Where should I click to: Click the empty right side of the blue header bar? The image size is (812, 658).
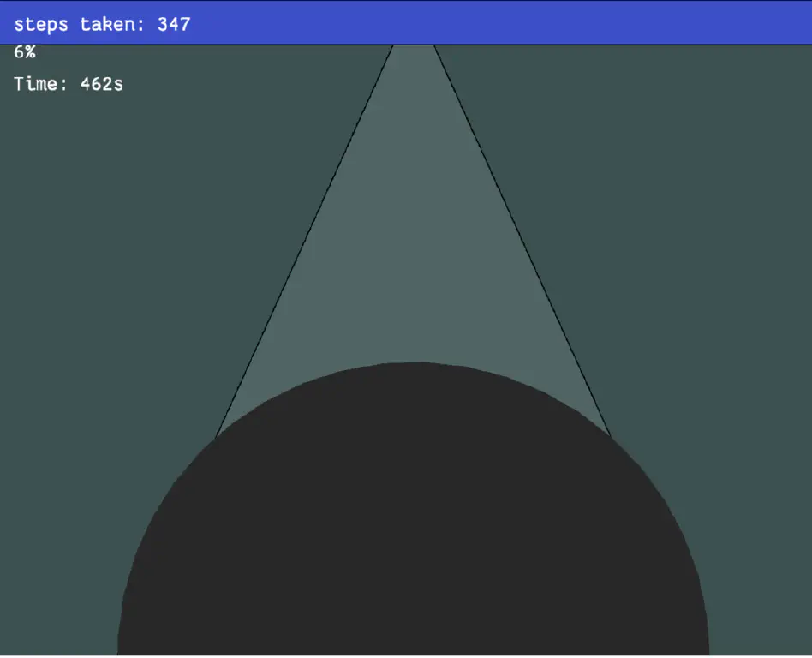[600, 23]
